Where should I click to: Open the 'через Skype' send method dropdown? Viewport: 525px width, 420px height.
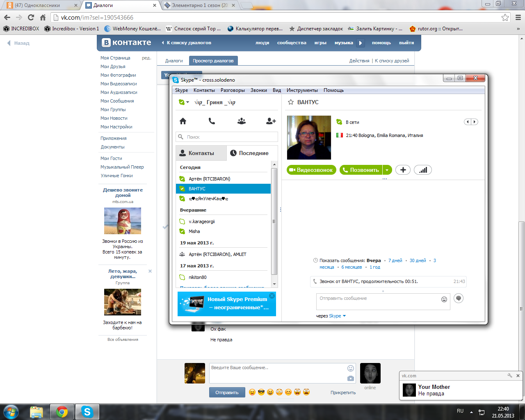[x=338, y=316]
